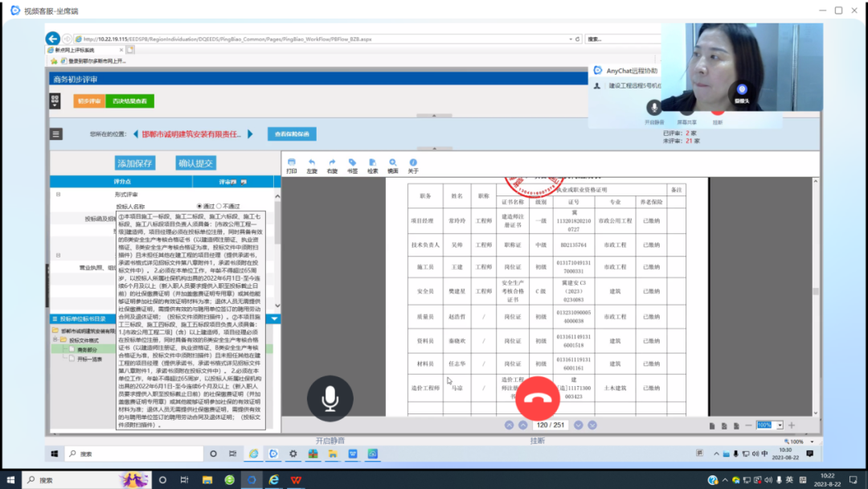Viewport: 868px width, 489px height.
Task: Select 开标一览表 in the document tree
Action: pyautogui.click(x=89, y=359)
